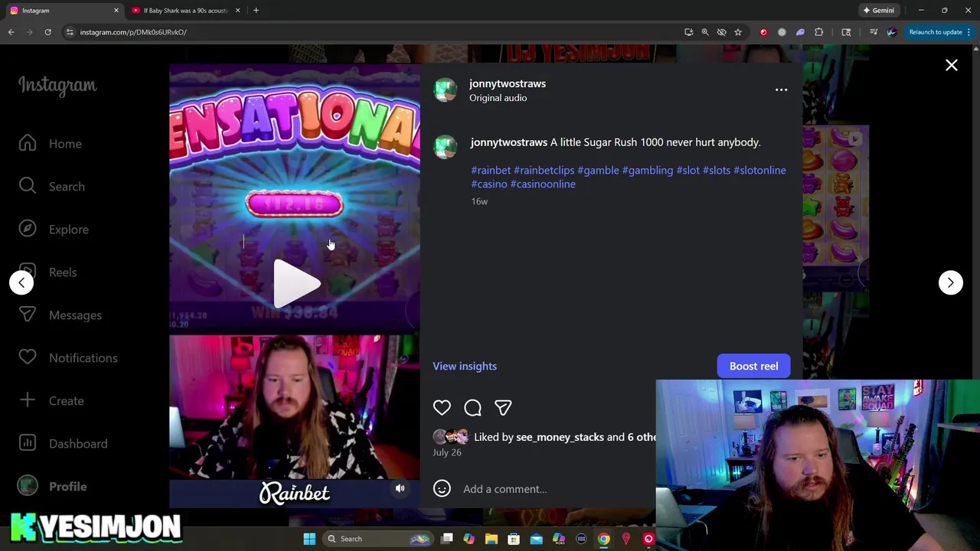Click the crossed-eye icon in address bar
980x551 pixels.
721,32
